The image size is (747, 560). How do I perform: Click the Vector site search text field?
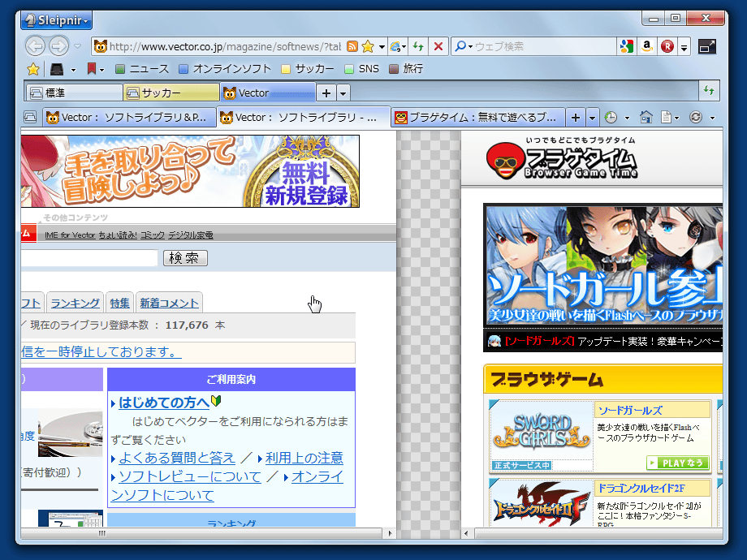coord(89,258)
